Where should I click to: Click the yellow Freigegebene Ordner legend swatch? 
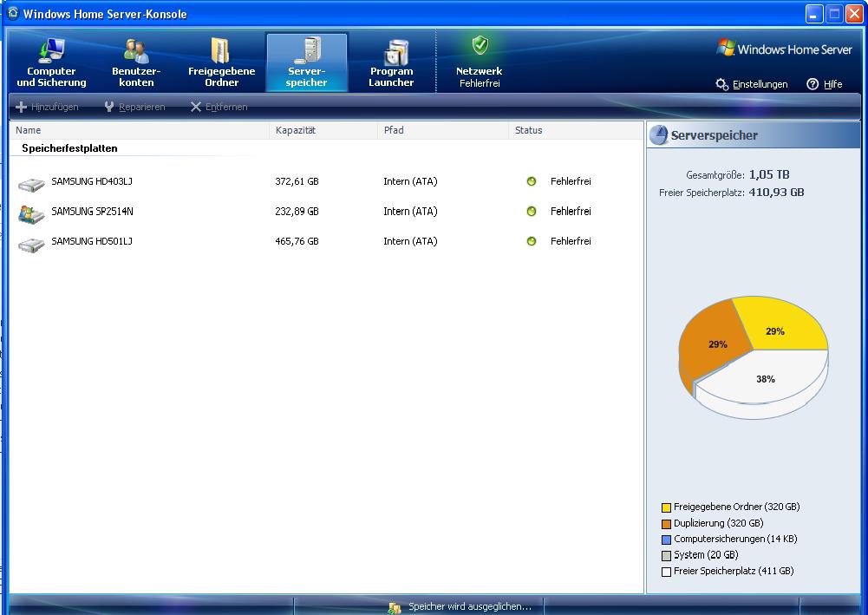[666, 507]
